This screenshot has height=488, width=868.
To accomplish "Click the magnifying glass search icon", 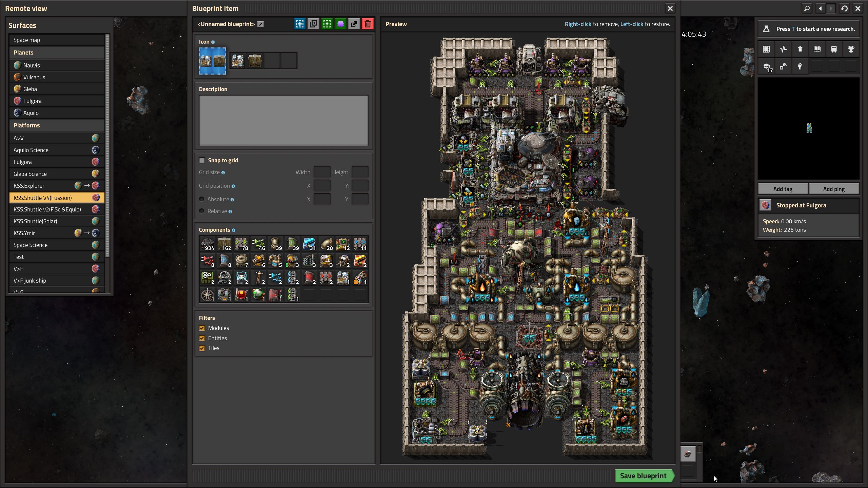I will point(807,8).
